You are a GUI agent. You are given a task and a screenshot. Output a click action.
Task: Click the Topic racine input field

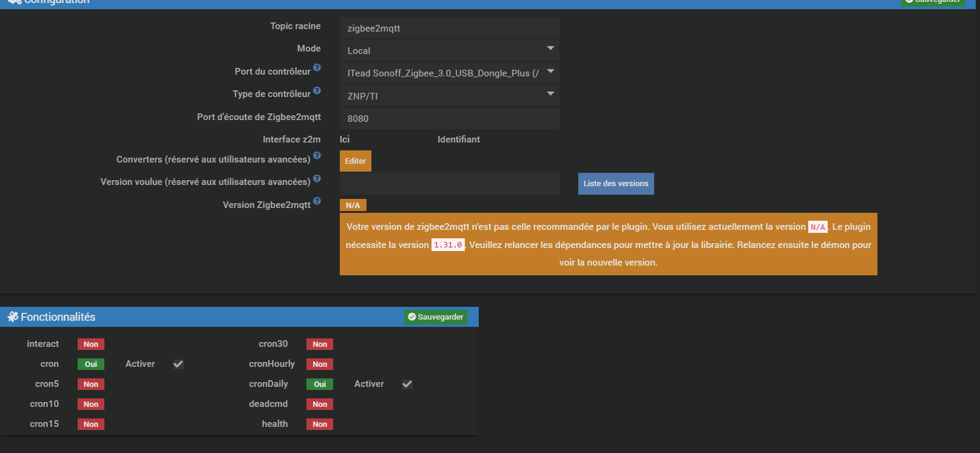[x=449, y=28]
